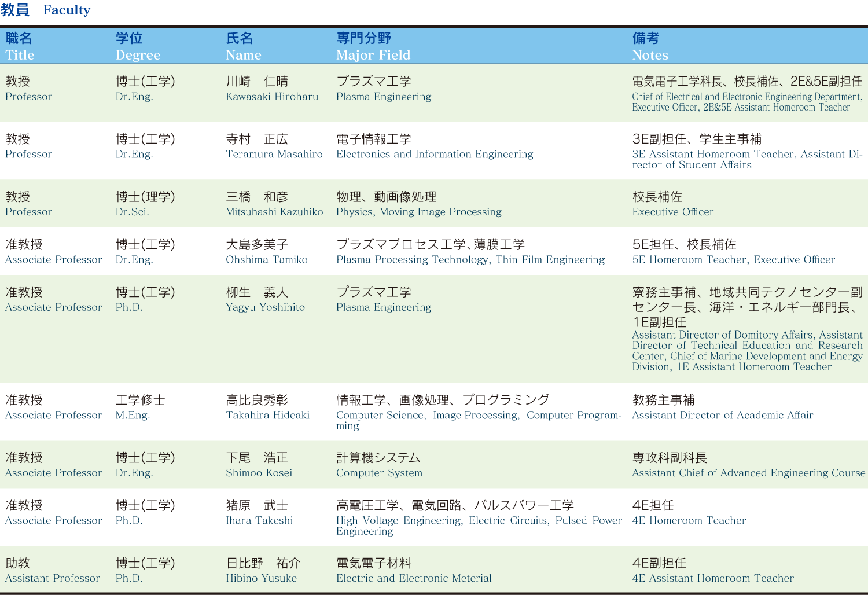Click Ph.D. degree in Yagyu's row
Screen dimensions: 868x595
pyautogui.click(x=129, y=307)
